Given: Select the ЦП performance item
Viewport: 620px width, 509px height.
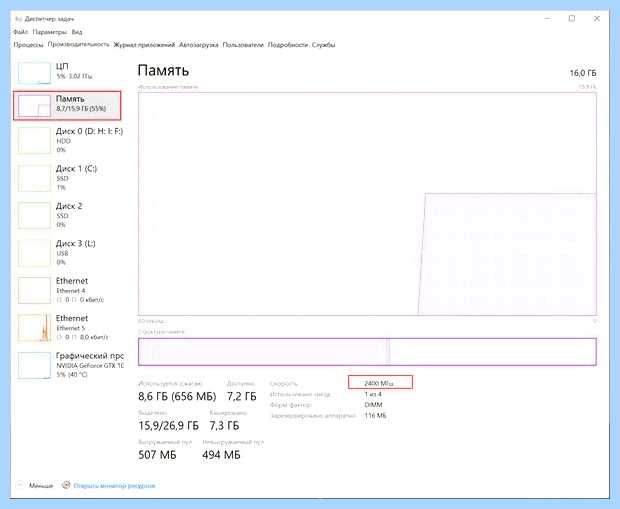Looking at the screenshot, I should coord(68,72).
